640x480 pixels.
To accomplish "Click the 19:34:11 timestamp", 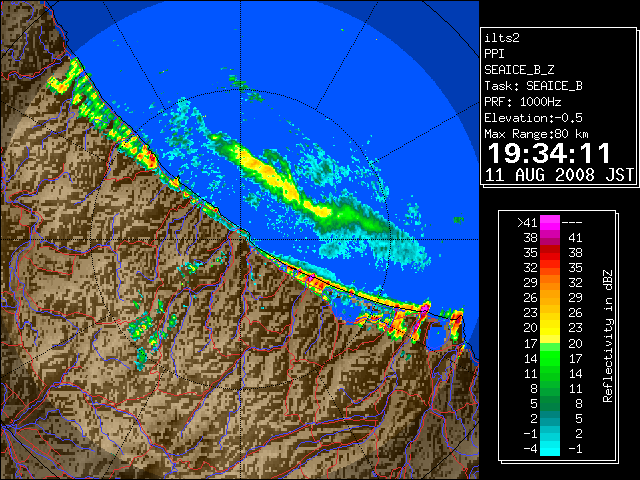I will click(549, 153).
